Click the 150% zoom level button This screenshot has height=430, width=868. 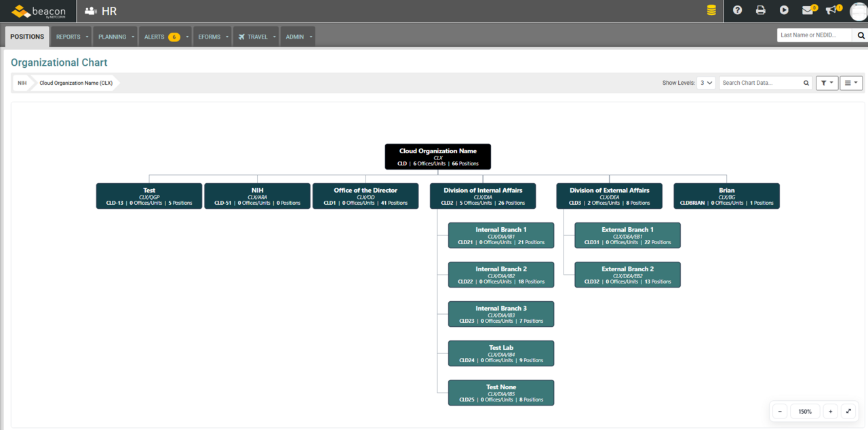click(x=804, y=411)
